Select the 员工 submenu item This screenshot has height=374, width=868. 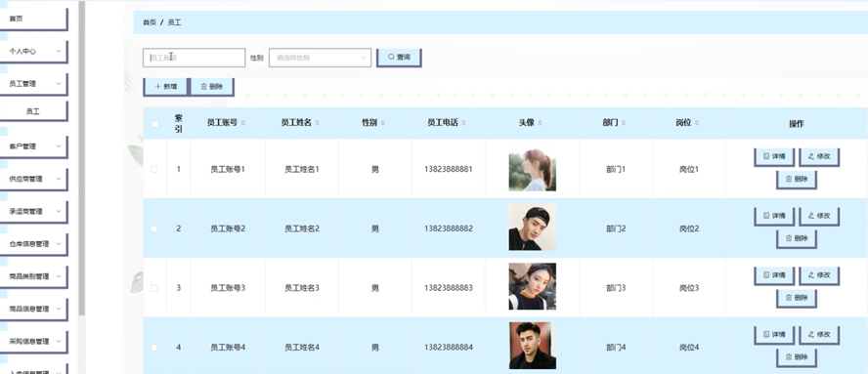[x=34, y=111]
